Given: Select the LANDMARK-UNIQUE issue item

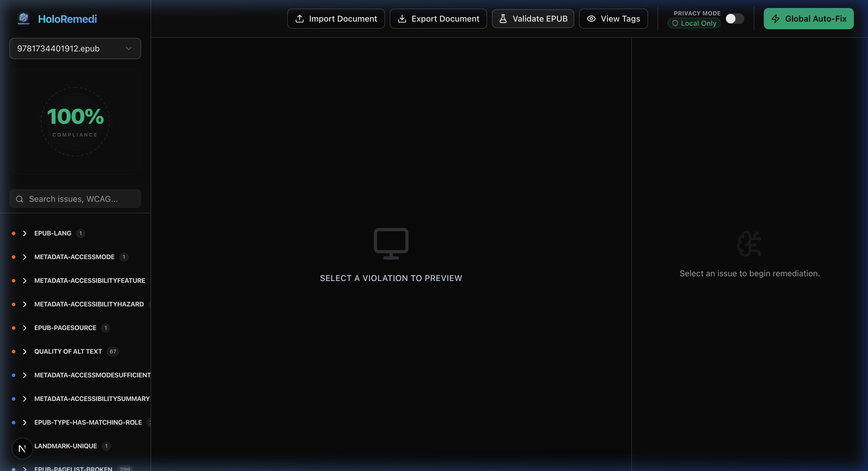Looking at the screenshot, I should click(x=66, y=446).
